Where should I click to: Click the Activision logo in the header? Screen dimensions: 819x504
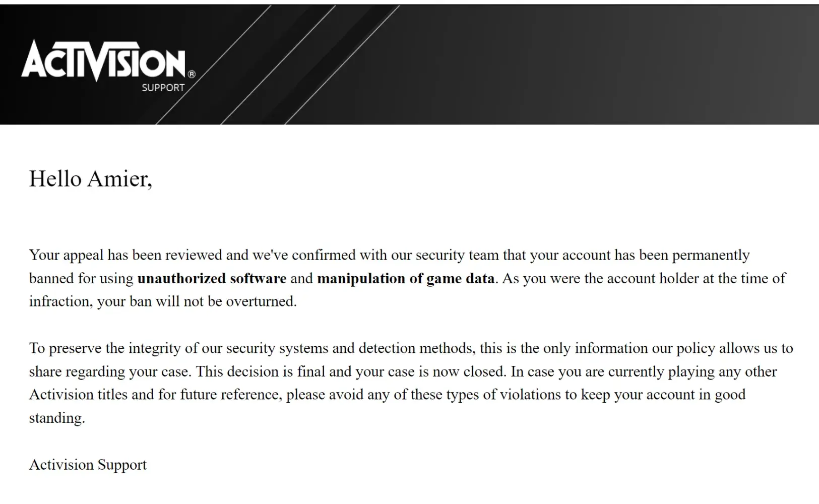click(x=103, y=61)
